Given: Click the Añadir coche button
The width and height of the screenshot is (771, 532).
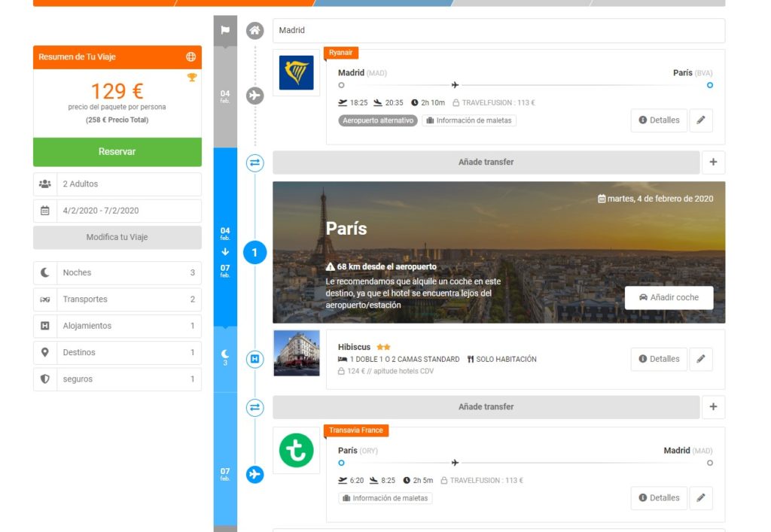Looking at the screenshot, I should coord(669,297).
